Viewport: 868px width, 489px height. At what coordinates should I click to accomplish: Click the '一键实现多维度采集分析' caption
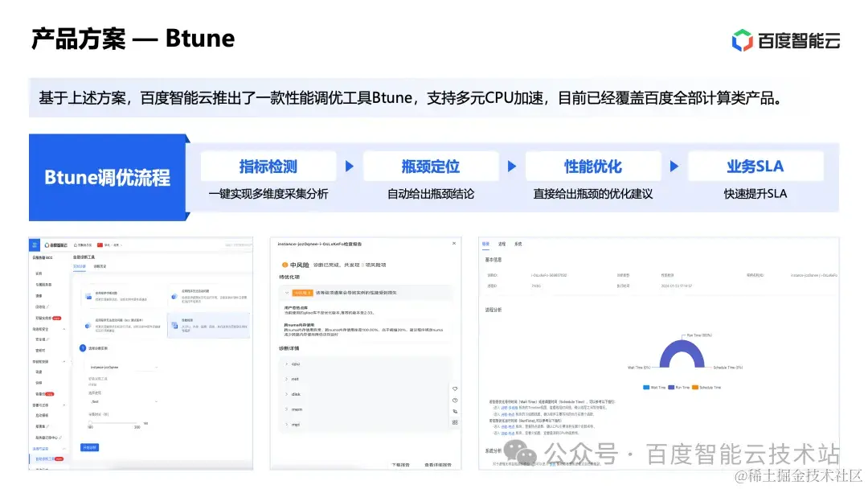pyautogui.click(x=268, y=194)
